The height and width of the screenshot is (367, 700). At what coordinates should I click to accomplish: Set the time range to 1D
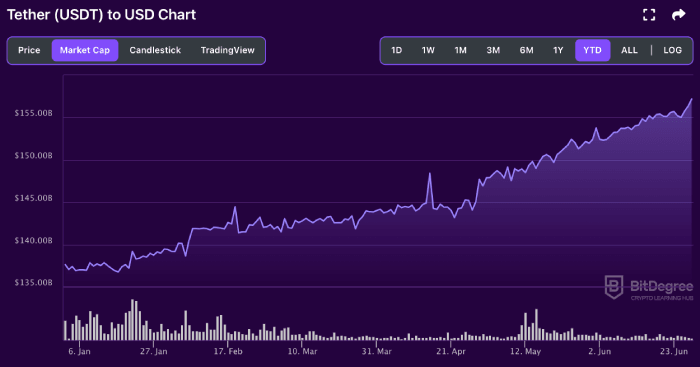396,50
